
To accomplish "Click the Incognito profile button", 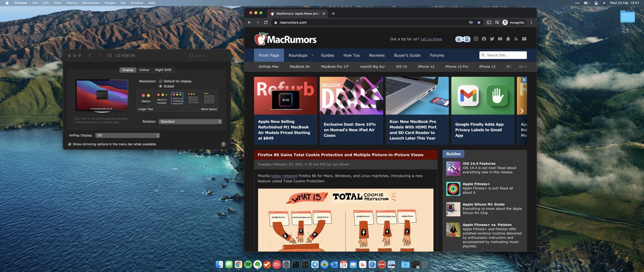I will click(x=514, y=23).
